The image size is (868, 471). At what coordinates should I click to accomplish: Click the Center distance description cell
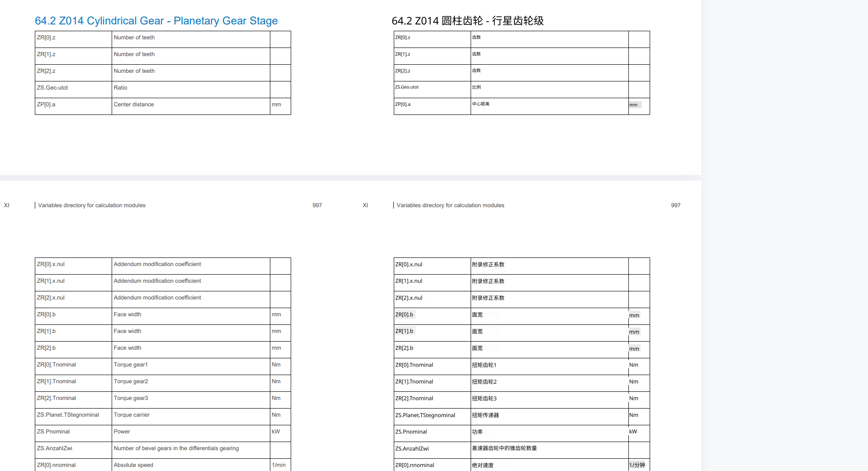point(134,105)
